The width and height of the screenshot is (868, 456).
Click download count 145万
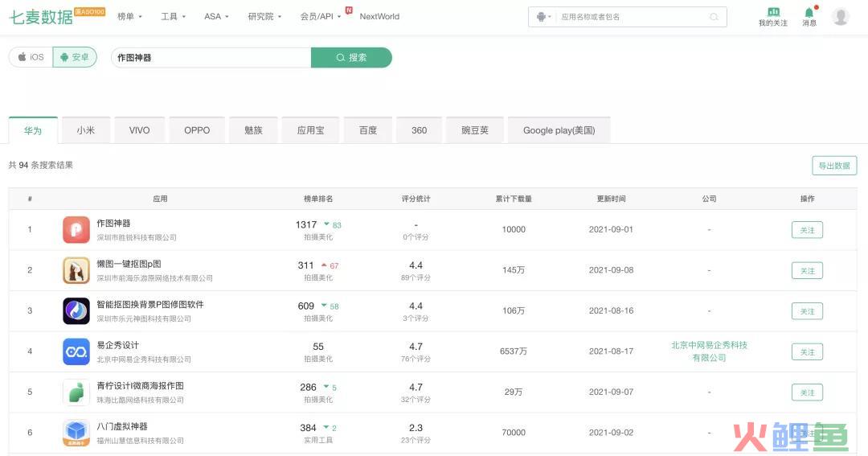pos(514,270)
